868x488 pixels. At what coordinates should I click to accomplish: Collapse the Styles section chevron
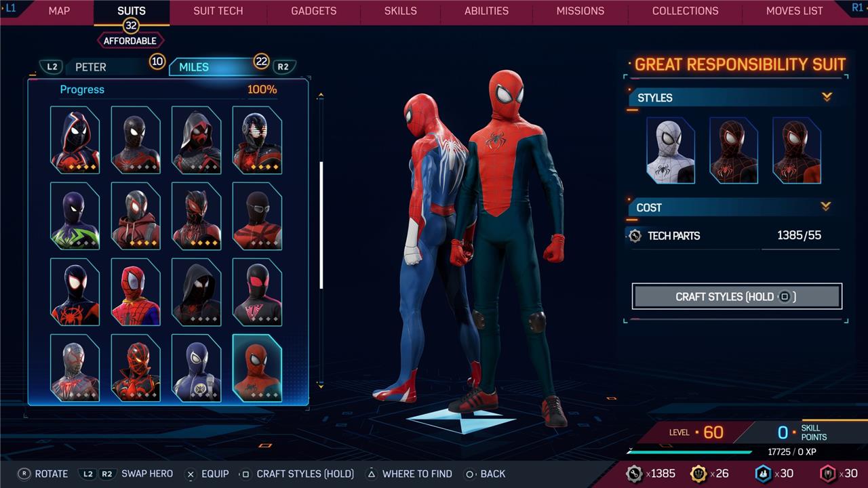pos(827,98)
